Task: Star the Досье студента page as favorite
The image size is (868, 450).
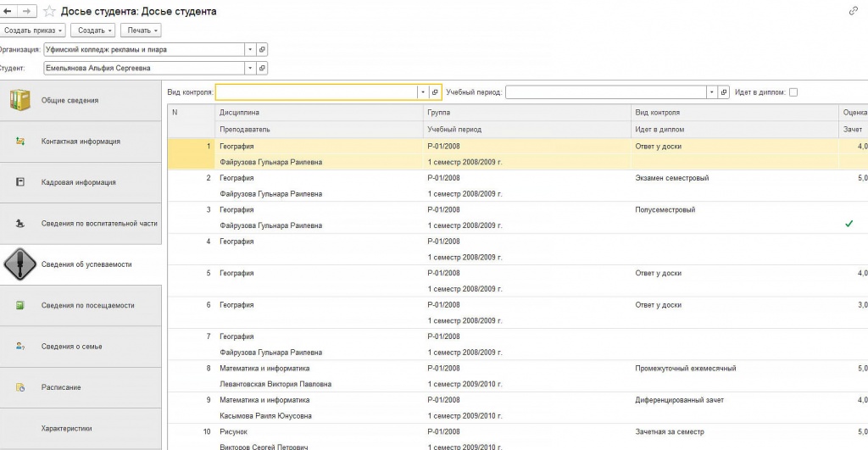Action: [49, 11]
